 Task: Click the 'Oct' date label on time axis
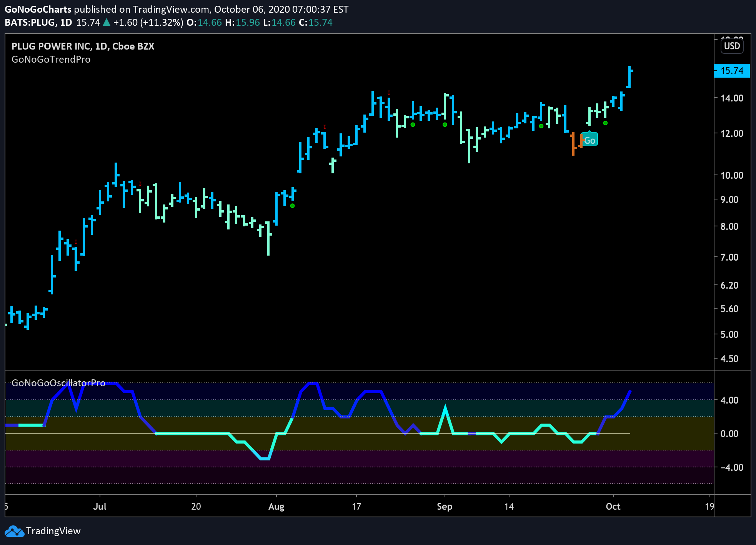[613, 506]
